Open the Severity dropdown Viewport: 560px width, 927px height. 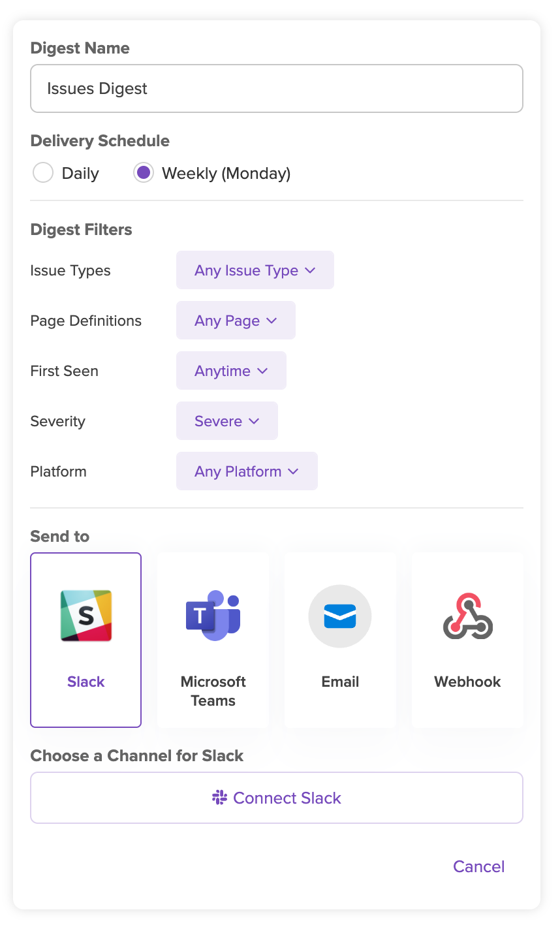pyautogui.click(x=227, y=421)
